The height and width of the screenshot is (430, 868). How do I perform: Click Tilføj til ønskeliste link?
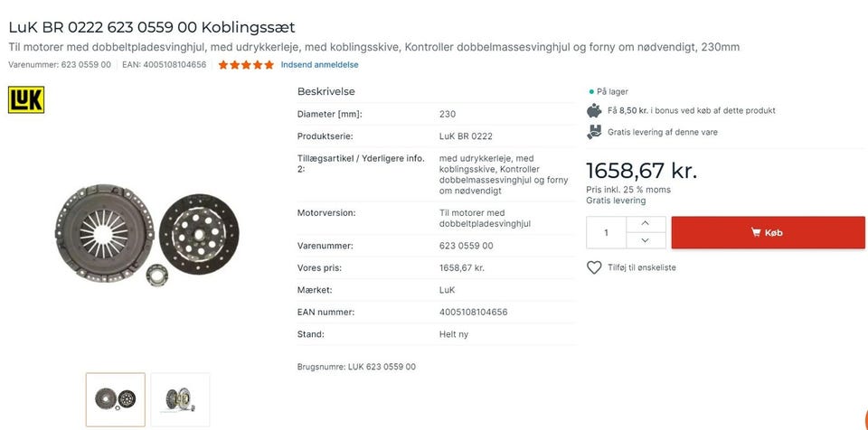tap(642, 267)
